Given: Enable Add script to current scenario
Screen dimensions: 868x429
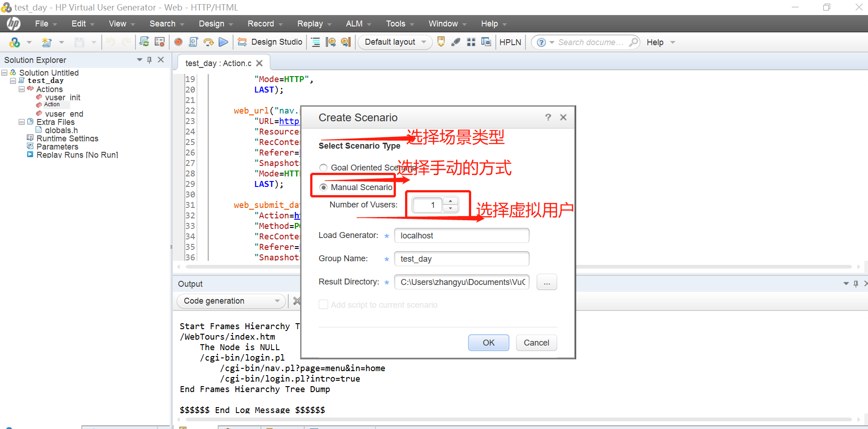Looking at the screenshot, I should point(323,305).
